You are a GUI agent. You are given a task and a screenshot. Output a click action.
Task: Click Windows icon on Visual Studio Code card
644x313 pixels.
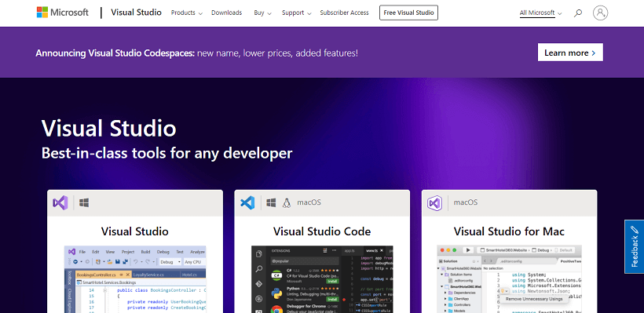[271, 202]
